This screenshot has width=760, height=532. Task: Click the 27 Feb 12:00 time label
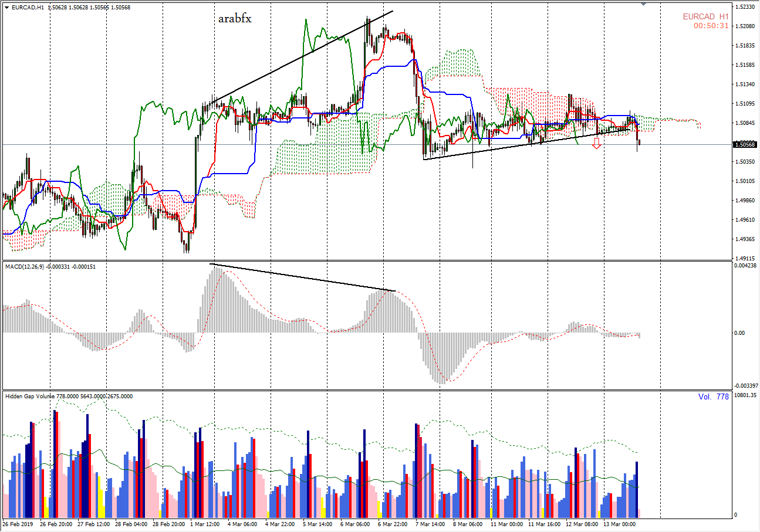(x=94, y=524)
